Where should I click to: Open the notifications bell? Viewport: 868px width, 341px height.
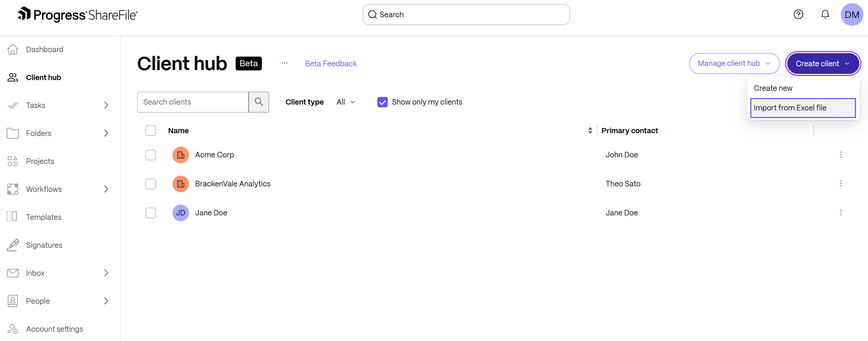pyautogui.click(x=825, y=14)
